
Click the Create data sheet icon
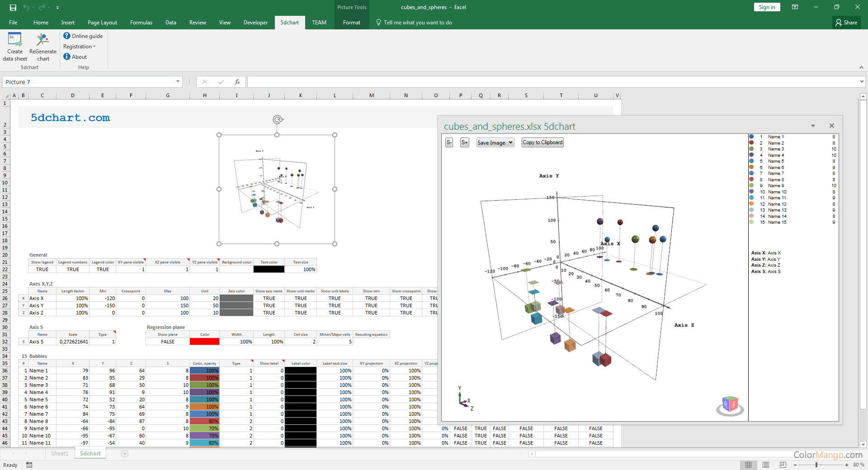[x=15, y=41]
